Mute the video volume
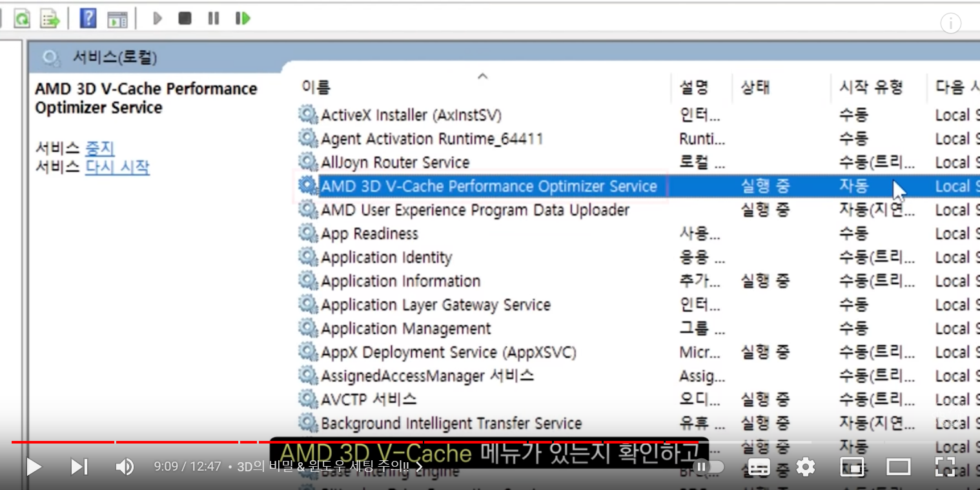This screenshot has height=490, width=980. coord(124,466)
